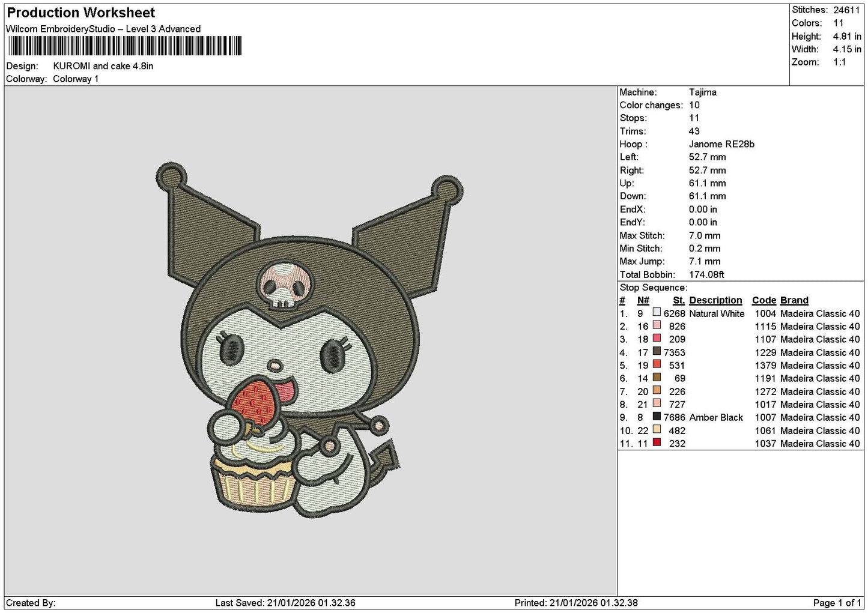The image size is (868, 613).
Task: Click the color swatch for code 1115
Action: coord(657,326)
